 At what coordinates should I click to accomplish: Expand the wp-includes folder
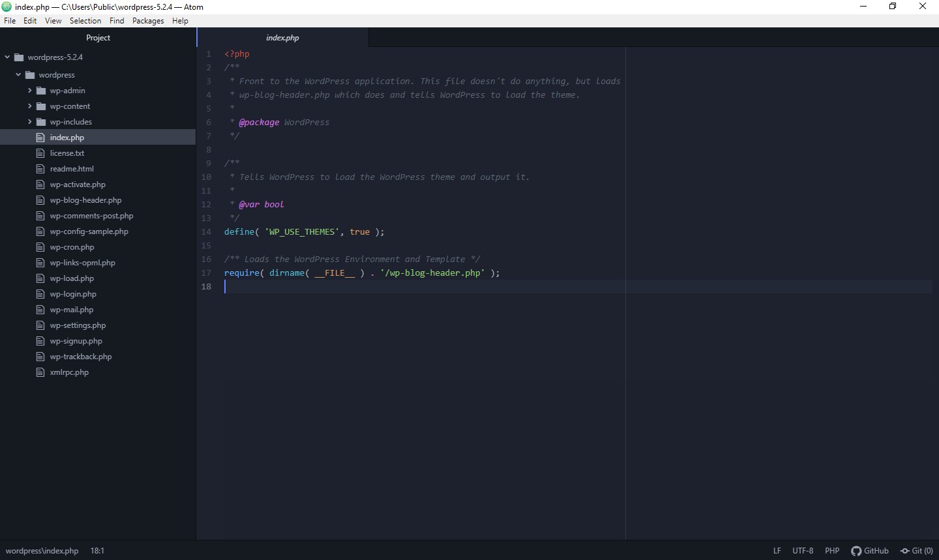click(x=30, y=122)
